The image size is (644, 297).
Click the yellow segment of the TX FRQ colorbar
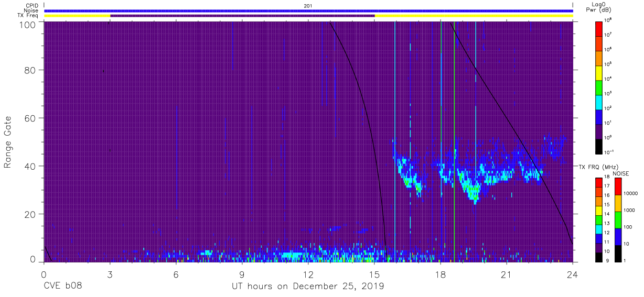coord(598,211)
